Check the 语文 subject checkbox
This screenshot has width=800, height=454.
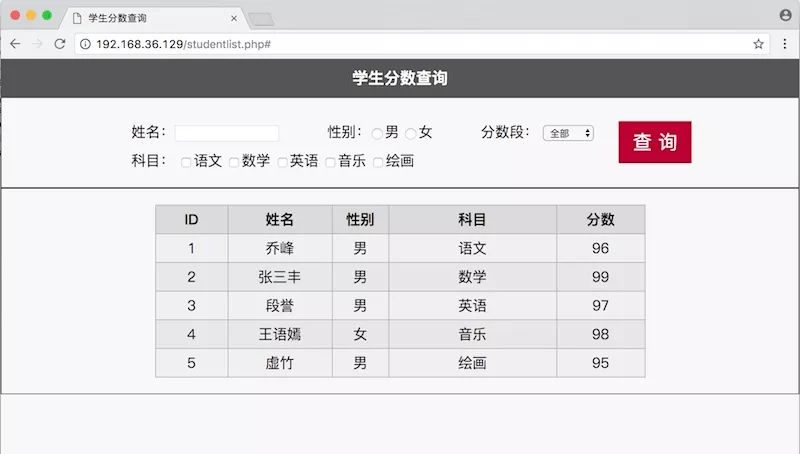pos(186,162)
